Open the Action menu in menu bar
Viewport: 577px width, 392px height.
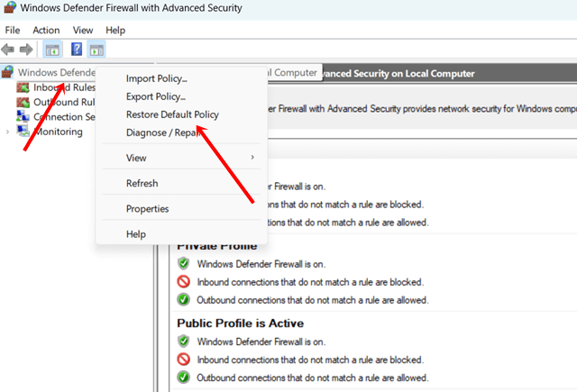coord(46,30)
